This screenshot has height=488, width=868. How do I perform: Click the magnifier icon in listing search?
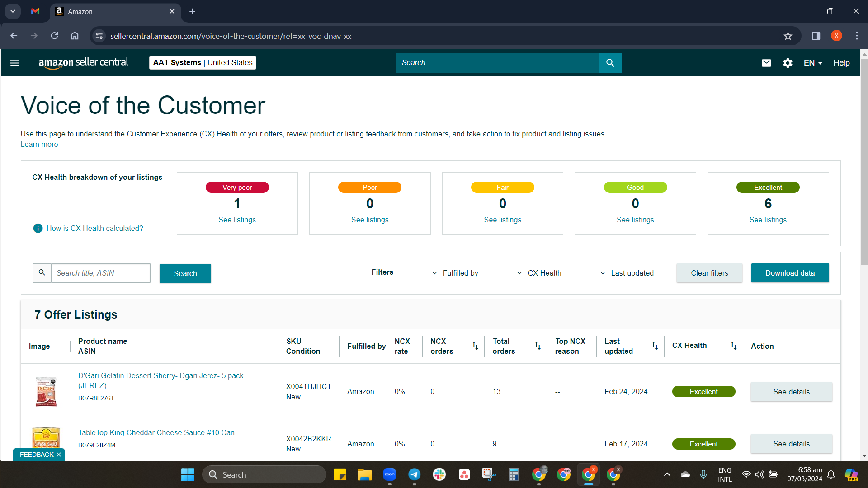point(42,273)
